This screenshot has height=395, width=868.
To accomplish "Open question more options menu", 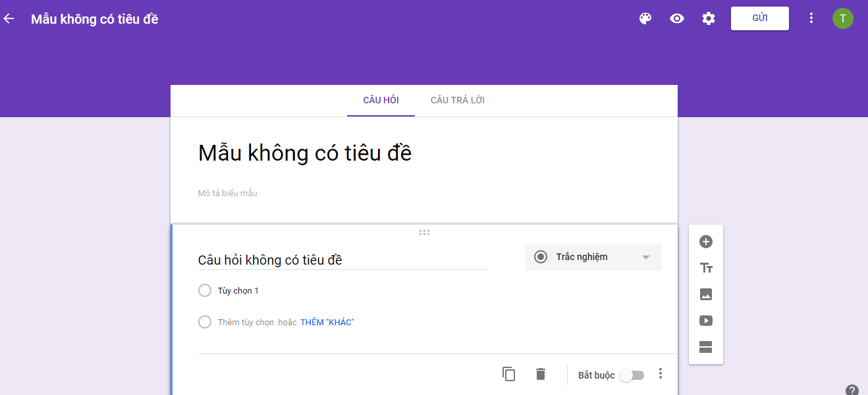I will [661, 374].
